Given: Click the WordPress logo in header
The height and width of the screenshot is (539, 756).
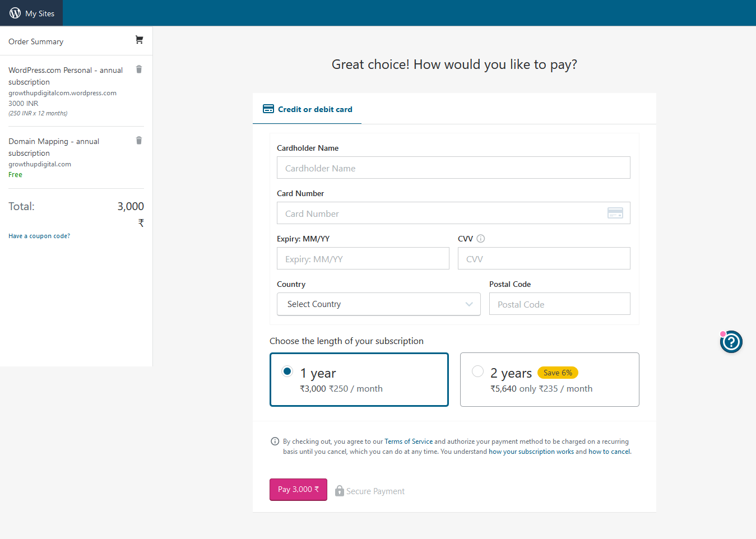Looking at the screenshot, I should 15,13.
